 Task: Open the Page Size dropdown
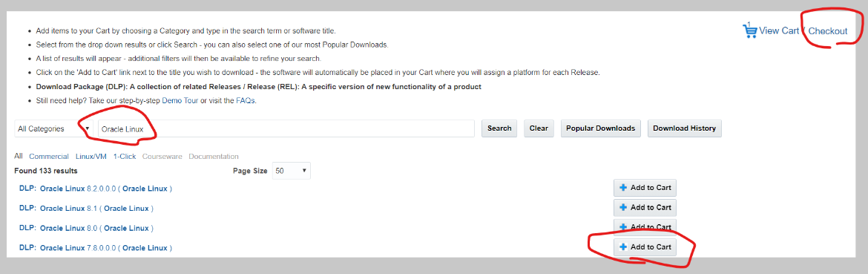[x=291, y=171]
